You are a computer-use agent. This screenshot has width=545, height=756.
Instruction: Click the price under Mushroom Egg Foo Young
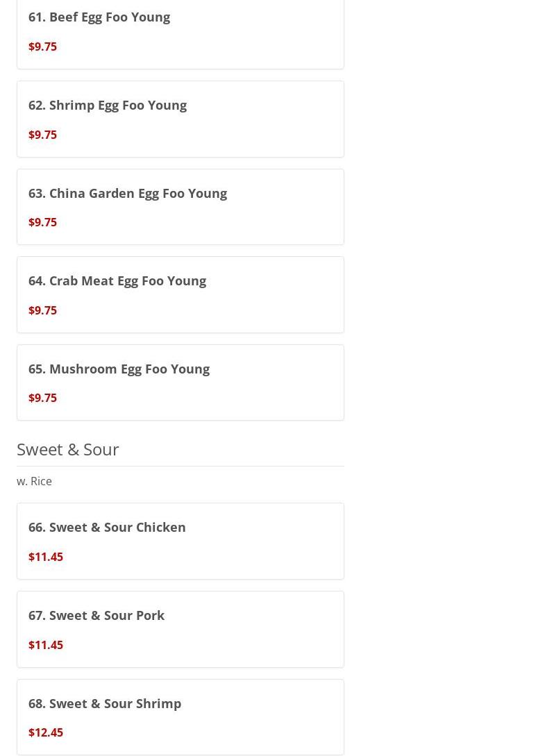(42, 398)
